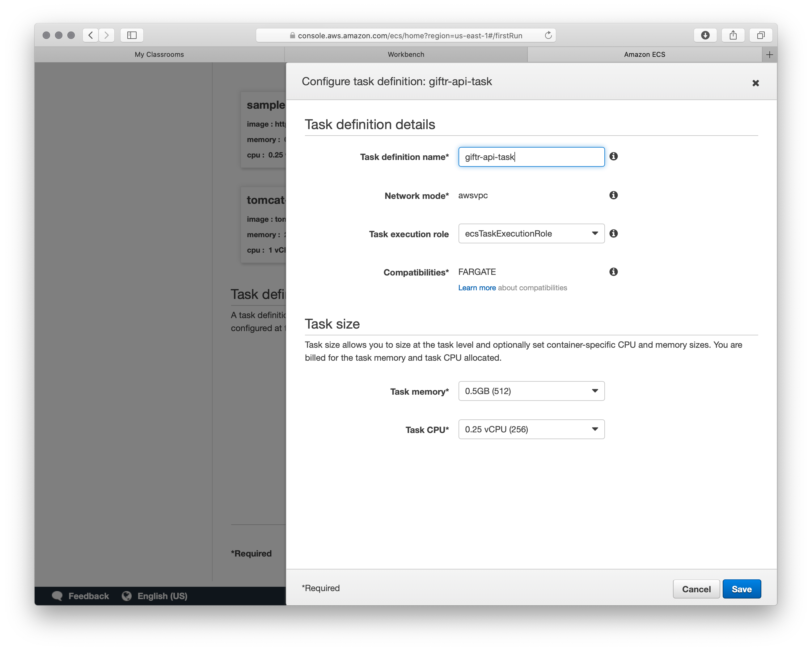
Task: Click the Save button to confirm
Action: pyautogui.click(x=741, y=589)
